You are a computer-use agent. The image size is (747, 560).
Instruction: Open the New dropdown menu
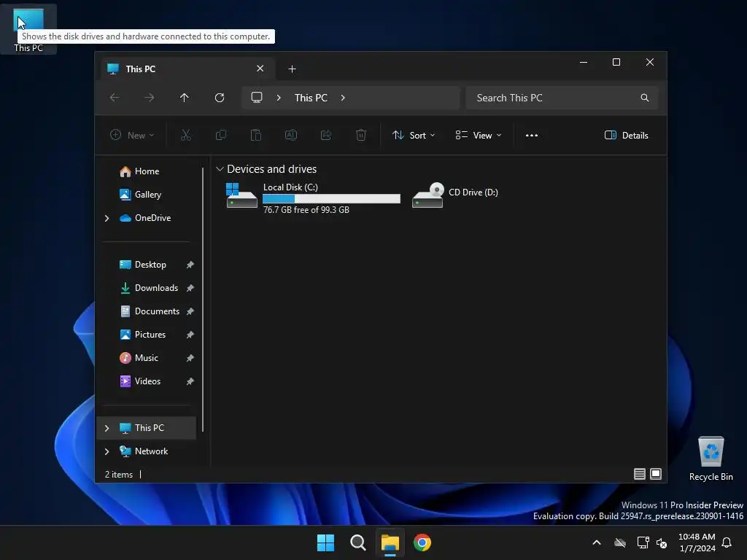click(x=132, y=135)
